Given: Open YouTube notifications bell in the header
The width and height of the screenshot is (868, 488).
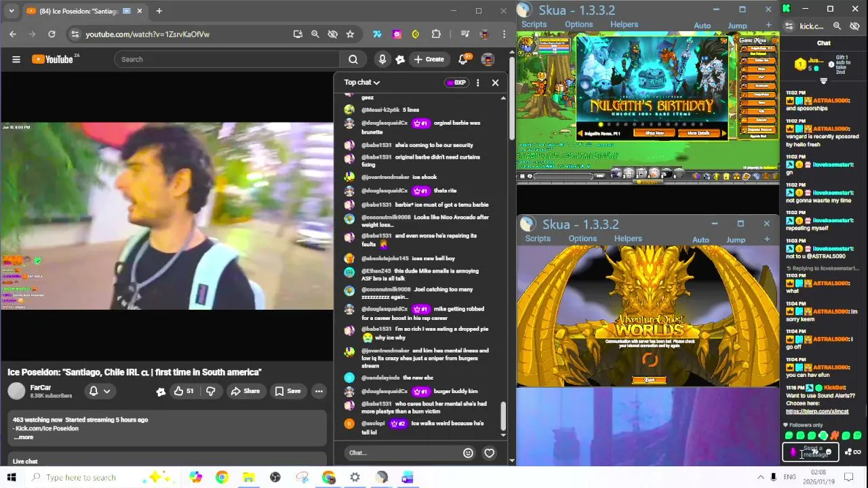Looking at the screenshot, I should tap(463, 60).
